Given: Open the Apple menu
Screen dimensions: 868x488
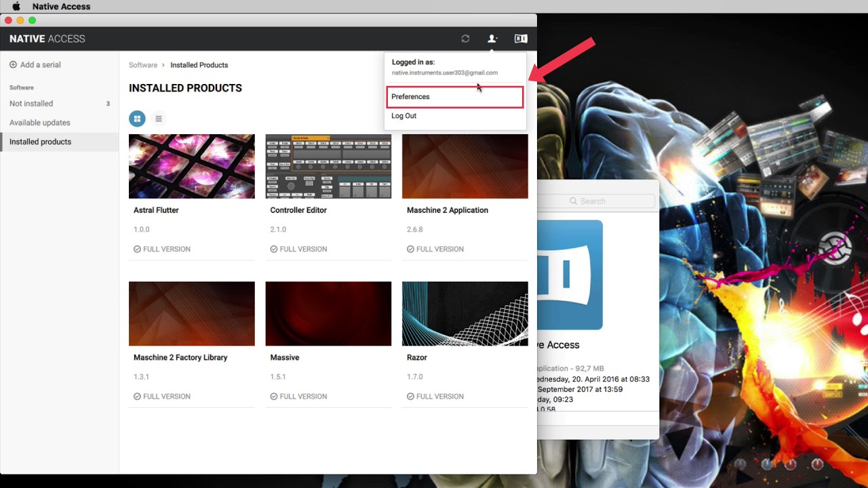Looking at the screenshot, I should click(x=16, y=7).
